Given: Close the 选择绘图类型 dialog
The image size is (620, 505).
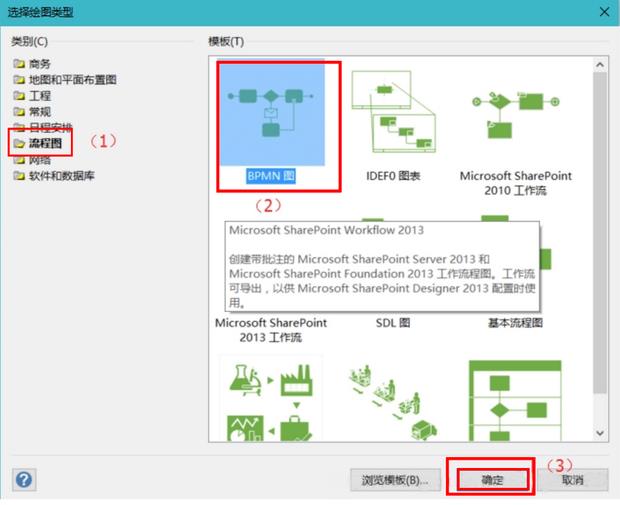Looking at the screenshot, I should (605, 12).
